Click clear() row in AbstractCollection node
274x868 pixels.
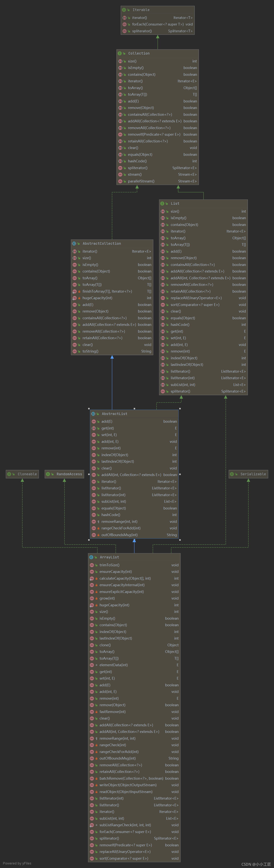point(112,345)
